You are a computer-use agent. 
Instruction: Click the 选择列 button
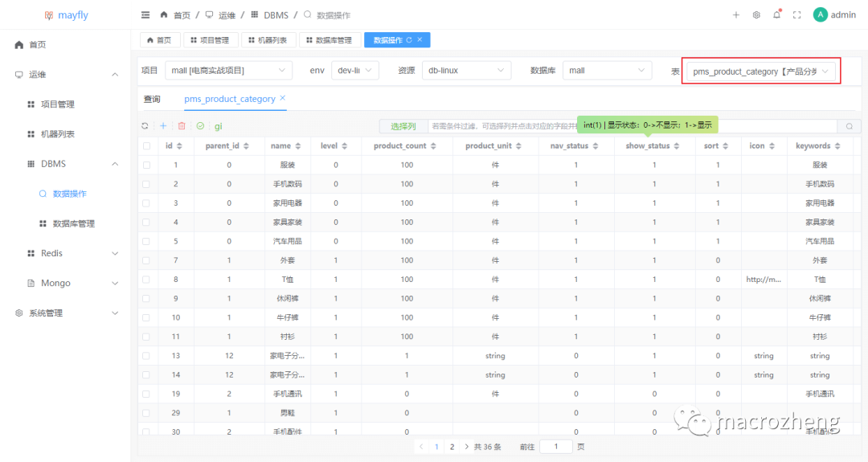click(403, 126)
